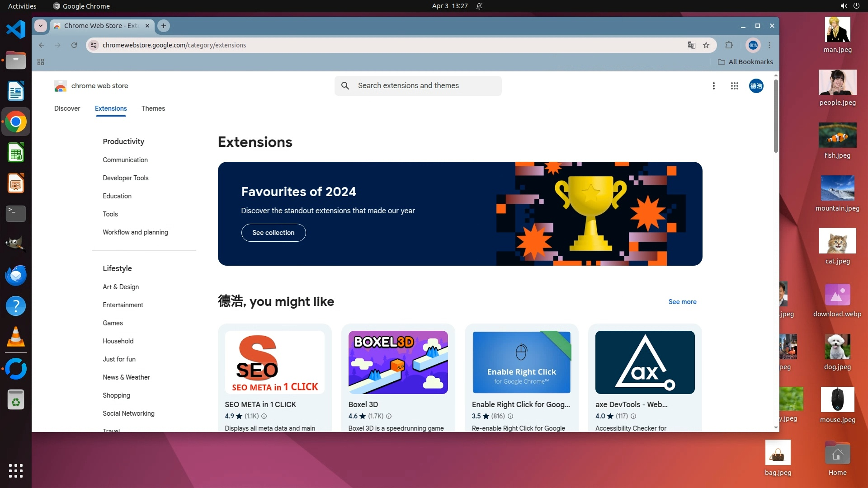Switch to the Discover tab
Viewport: 868px width, 488px height.
(67, 108)
